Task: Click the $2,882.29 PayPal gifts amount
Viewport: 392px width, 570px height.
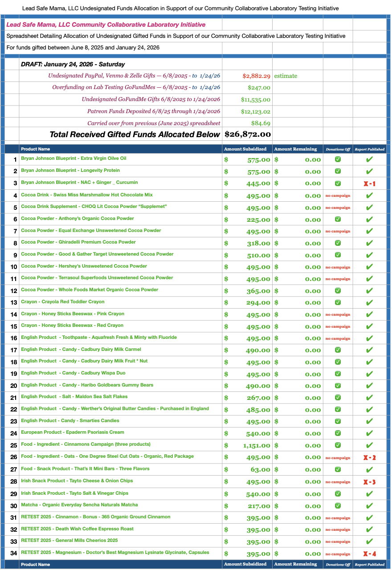Action: click(x=256, y=76)
